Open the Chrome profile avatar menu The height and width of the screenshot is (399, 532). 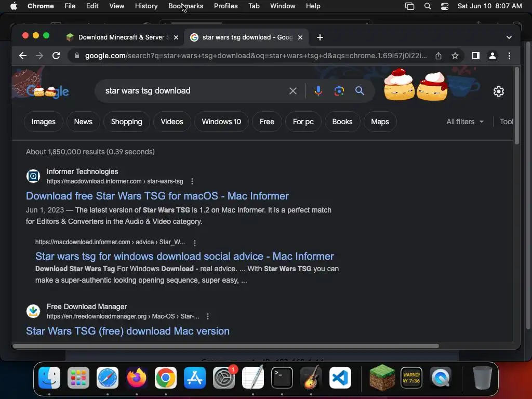click(493, 56)
